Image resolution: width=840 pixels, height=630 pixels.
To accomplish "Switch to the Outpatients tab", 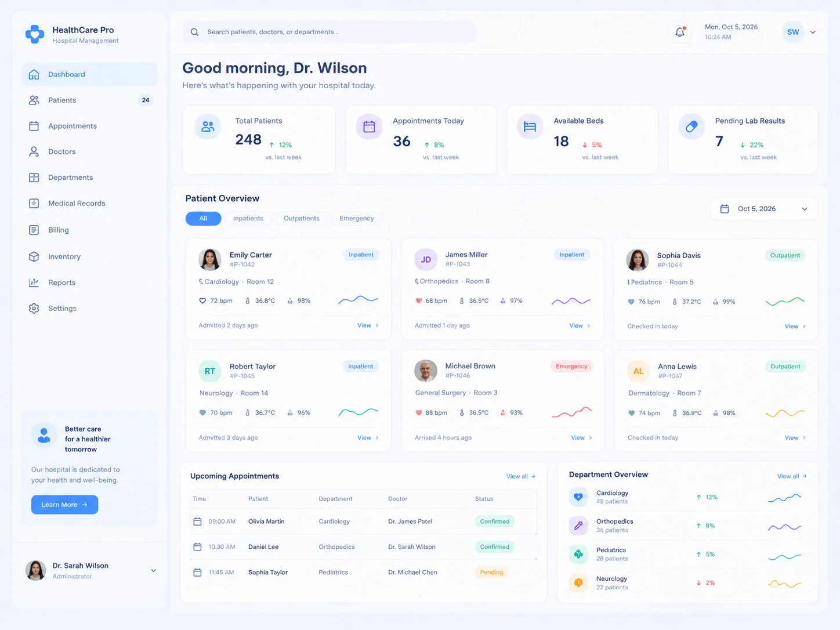I will (x=302, y=219).
